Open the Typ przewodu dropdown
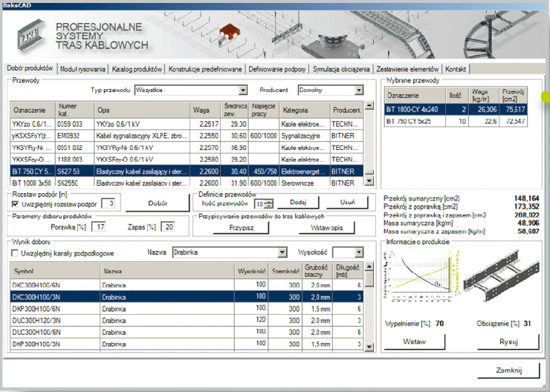 (242, 91)
